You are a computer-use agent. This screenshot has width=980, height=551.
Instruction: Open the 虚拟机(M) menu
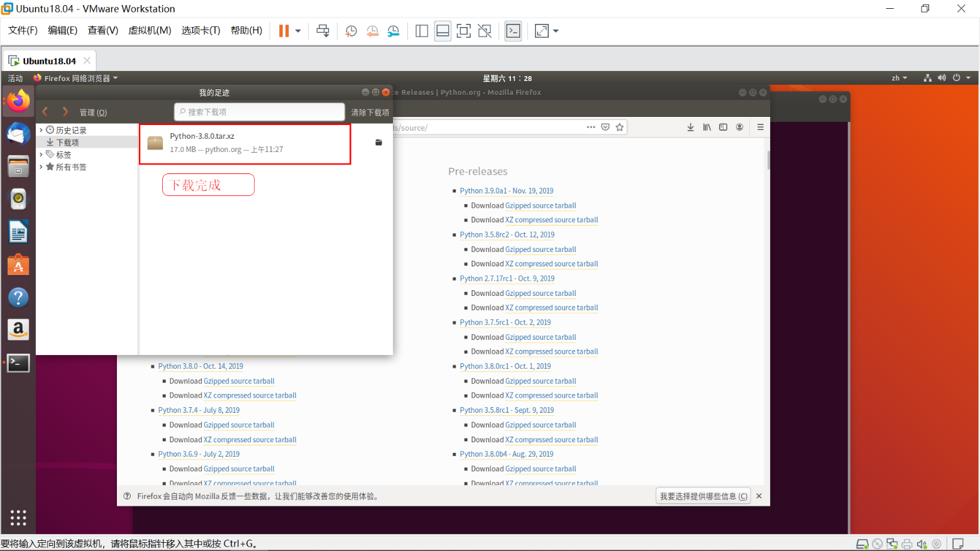(150, 31)
